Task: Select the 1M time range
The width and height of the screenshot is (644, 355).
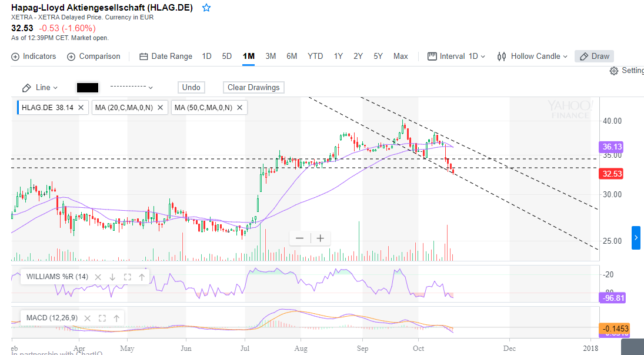Action: 248,57
